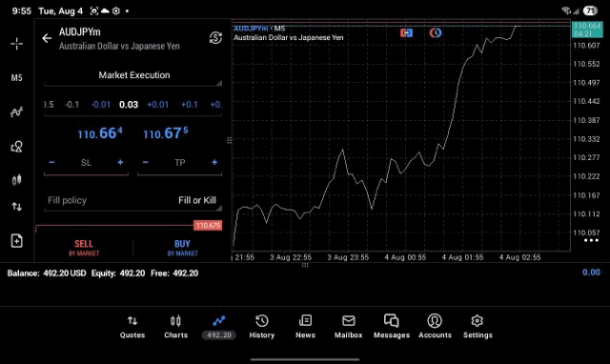Expand the Market Execution order type dropdown
The image size is (610, 364).
click(133, 75)
